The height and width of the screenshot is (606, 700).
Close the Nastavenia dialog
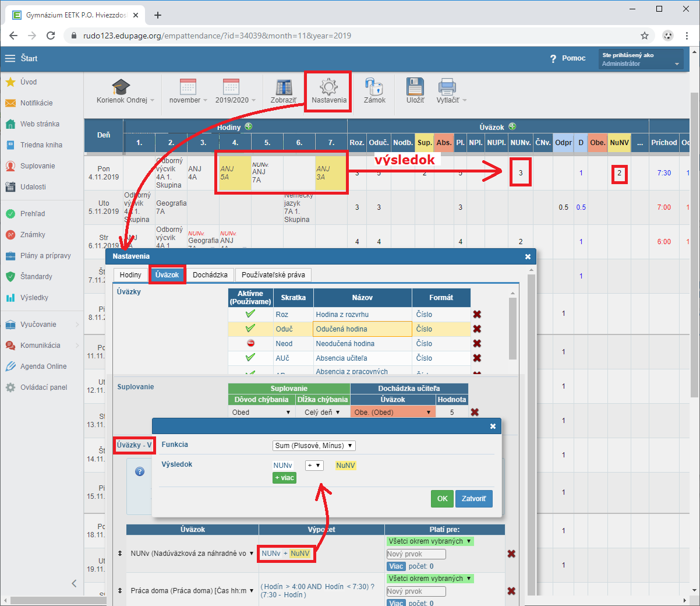coord(528,256)
